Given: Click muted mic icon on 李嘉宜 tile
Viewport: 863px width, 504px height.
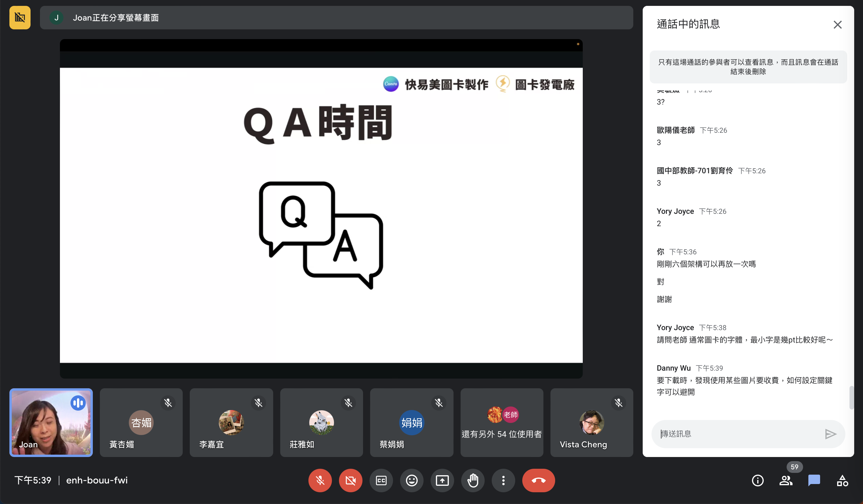Looking at the screenshot, I should click(258, 403).
